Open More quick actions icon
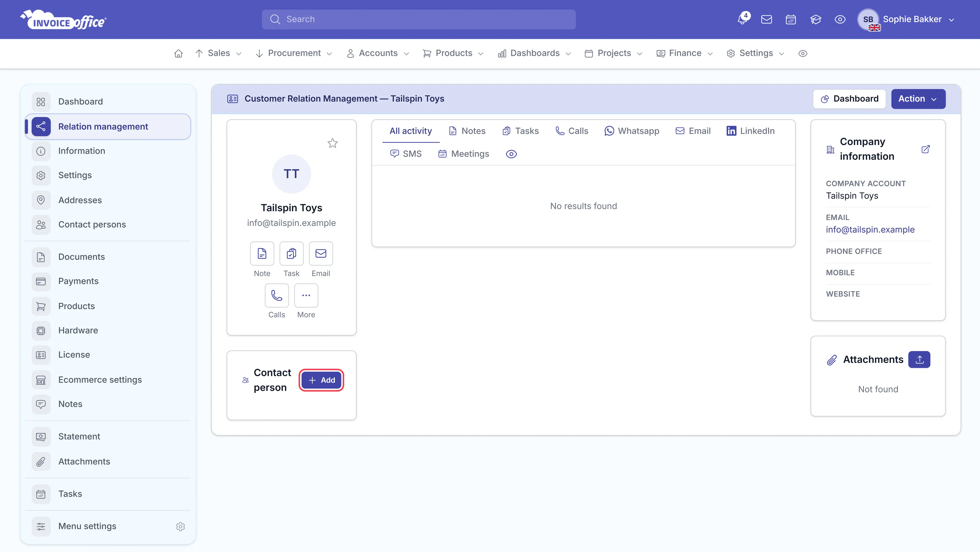 pyautogui.click(x=306, y=295)
